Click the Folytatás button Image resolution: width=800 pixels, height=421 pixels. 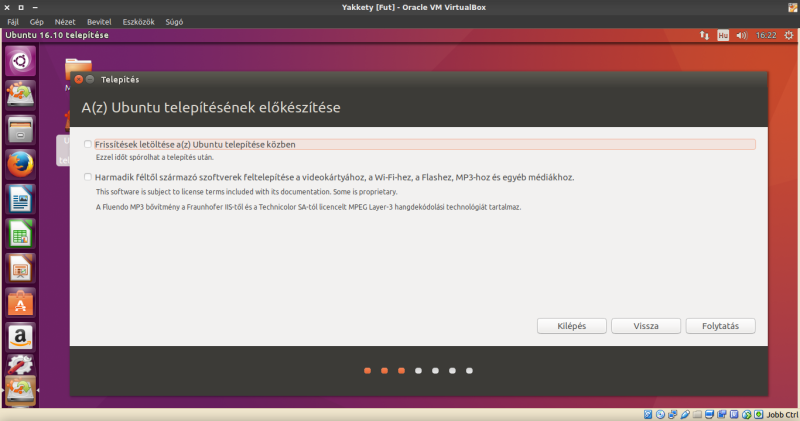[720, 326]
